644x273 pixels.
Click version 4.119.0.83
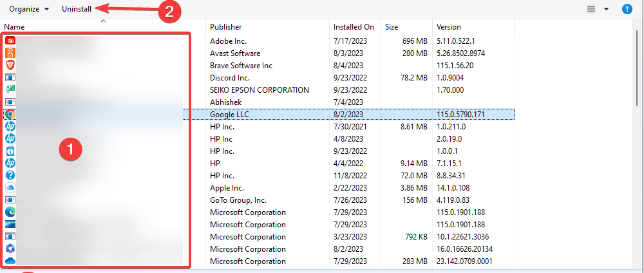coord(453,200)
